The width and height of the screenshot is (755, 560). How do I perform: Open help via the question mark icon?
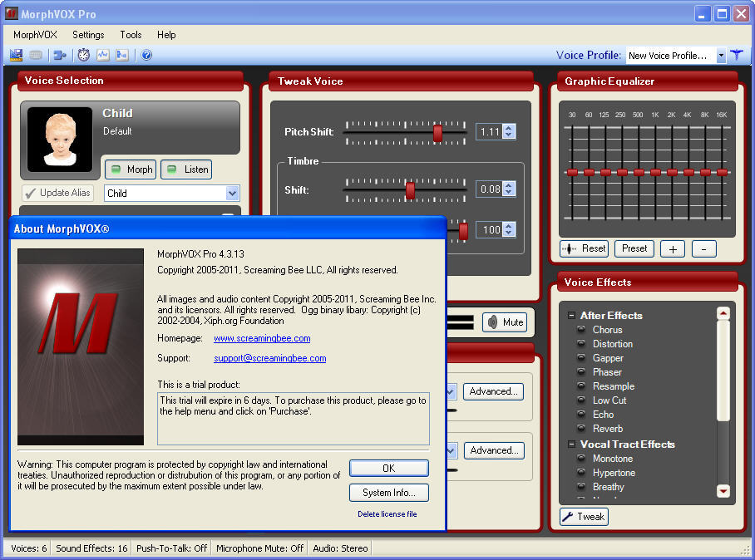tap(148, 55)
